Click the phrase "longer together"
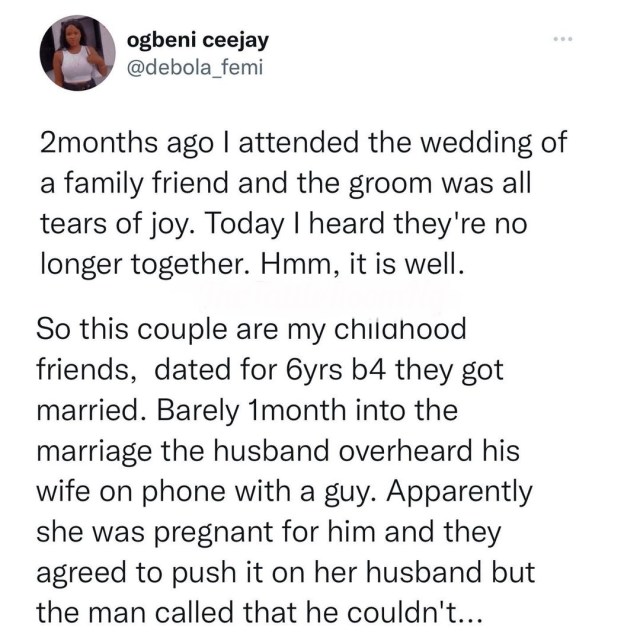The width and height of the screenshot is (640, 640). [145, 265]
